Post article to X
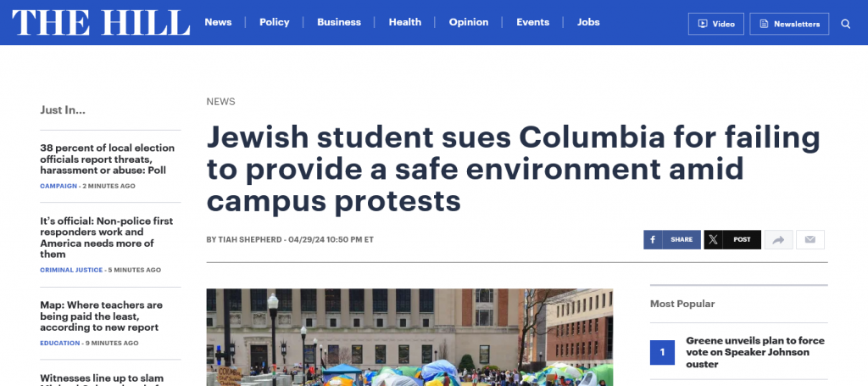Image resolution: width=868 pixels, height=386 pixels. click(x=732, y=240)
